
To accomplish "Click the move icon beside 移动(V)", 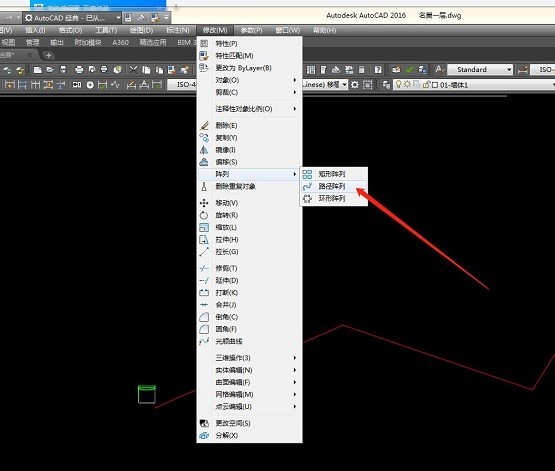I will [x=204, y=203].
